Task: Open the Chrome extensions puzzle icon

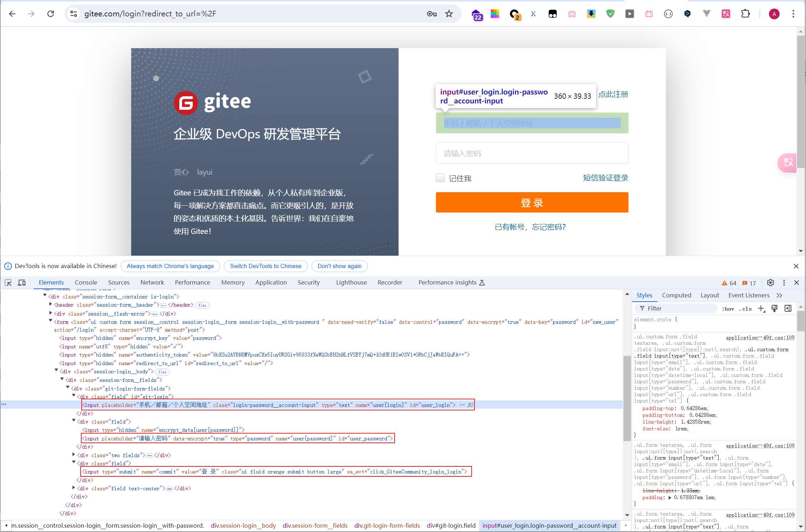Action: point(745,14)
